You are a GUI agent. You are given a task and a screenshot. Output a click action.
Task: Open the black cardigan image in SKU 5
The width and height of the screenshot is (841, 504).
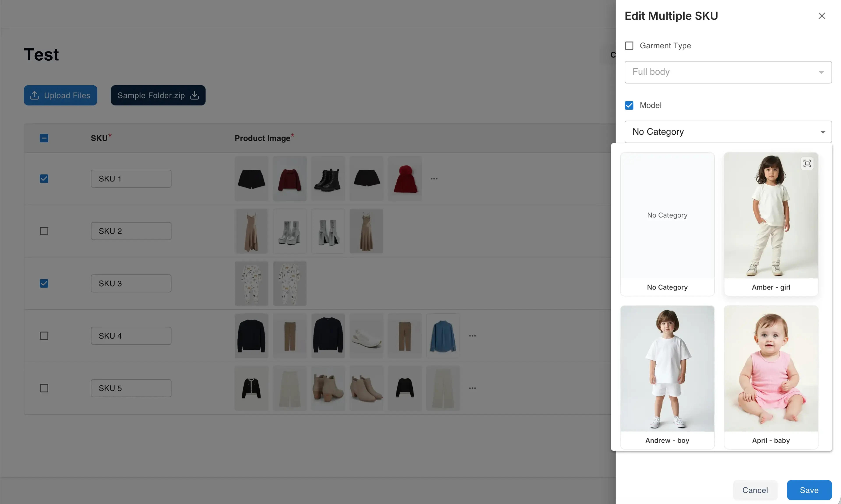251,388
